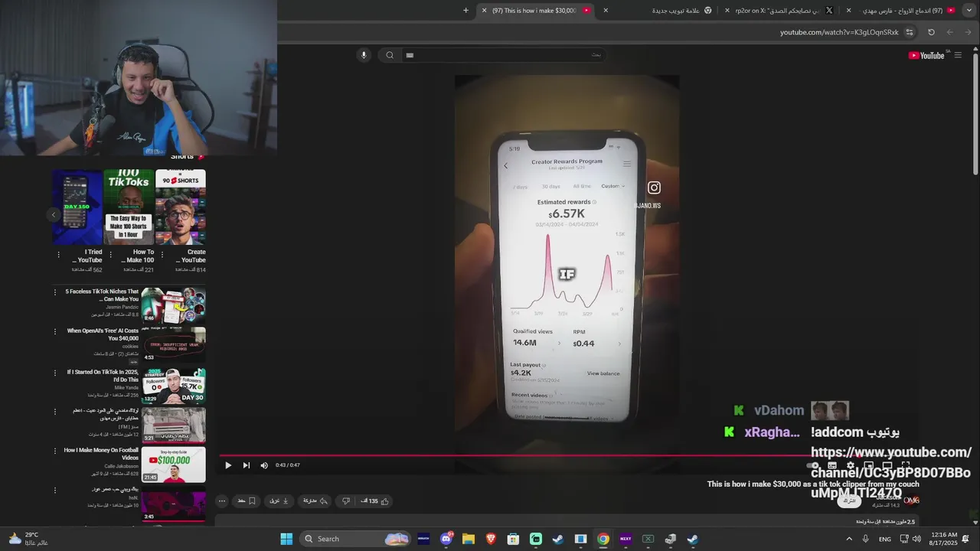Screen dimensions: 980x551
Task: Mute the video volume speaker icon
Action: click(264, 465)
